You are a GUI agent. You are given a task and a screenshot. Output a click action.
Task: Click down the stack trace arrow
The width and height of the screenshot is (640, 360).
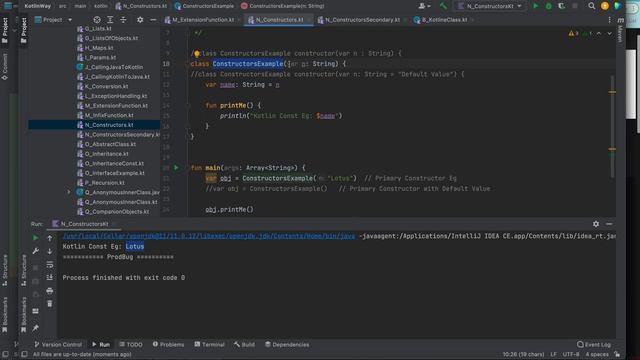coord(50,251)
